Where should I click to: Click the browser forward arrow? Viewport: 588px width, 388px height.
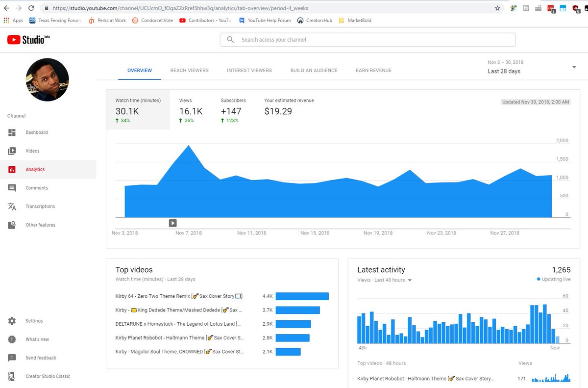pos(19,8)
